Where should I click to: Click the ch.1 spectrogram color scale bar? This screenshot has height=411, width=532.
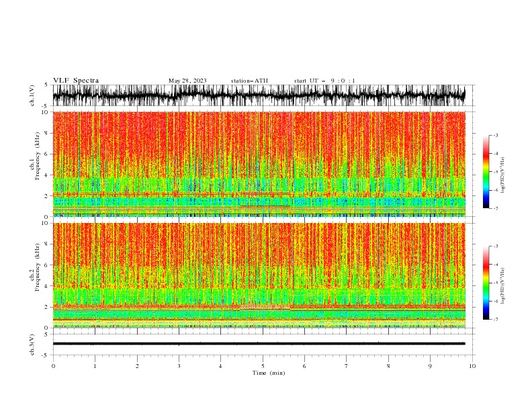486,172
